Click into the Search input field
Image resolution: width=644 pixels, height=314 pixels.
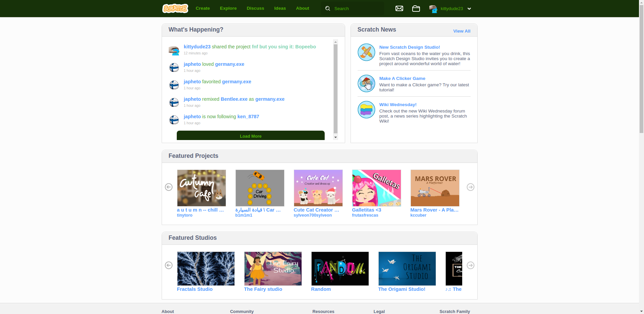356,8
